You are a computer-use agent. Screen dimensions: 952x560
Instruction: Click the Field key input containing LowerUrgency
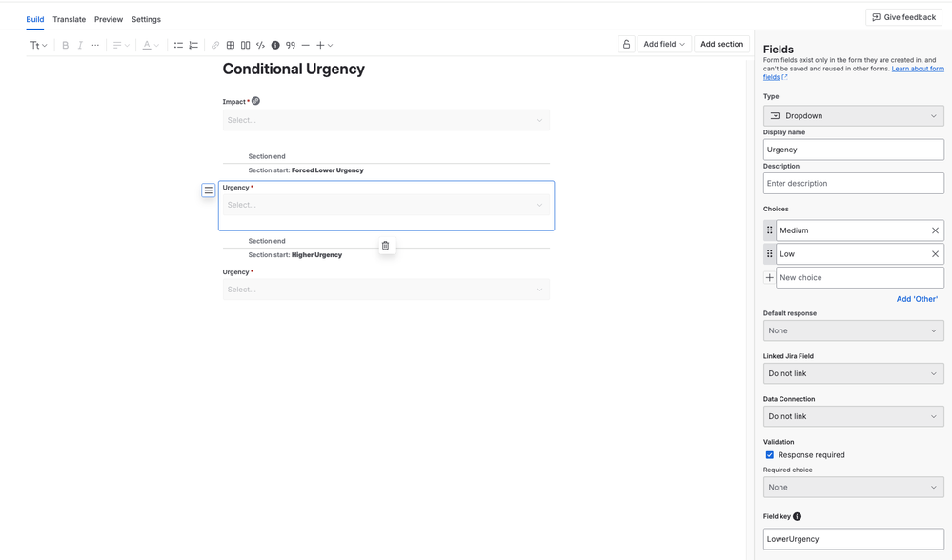click(x=853, y=539)
